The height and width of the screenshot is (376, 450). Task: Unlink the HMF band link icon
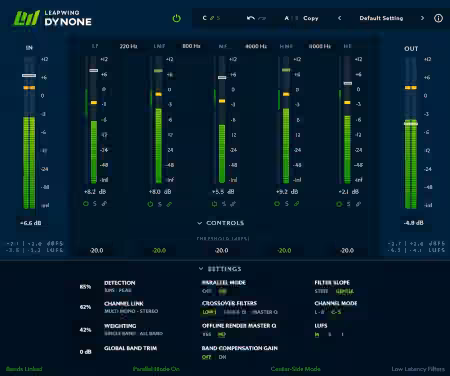click(296, 203)
